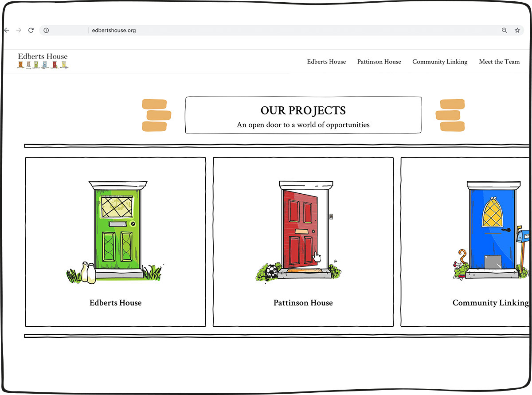Click the zoom magnifier icon in the address bar
The image size is (532, 395).
pos(504,31)
